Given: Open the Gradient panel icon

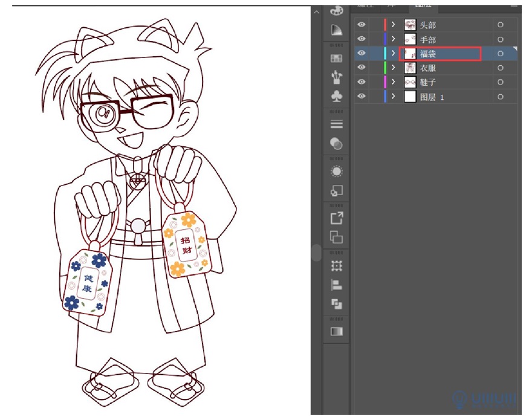Looking at the screenshot, I should pyautogui.click(x=337, y=332).
